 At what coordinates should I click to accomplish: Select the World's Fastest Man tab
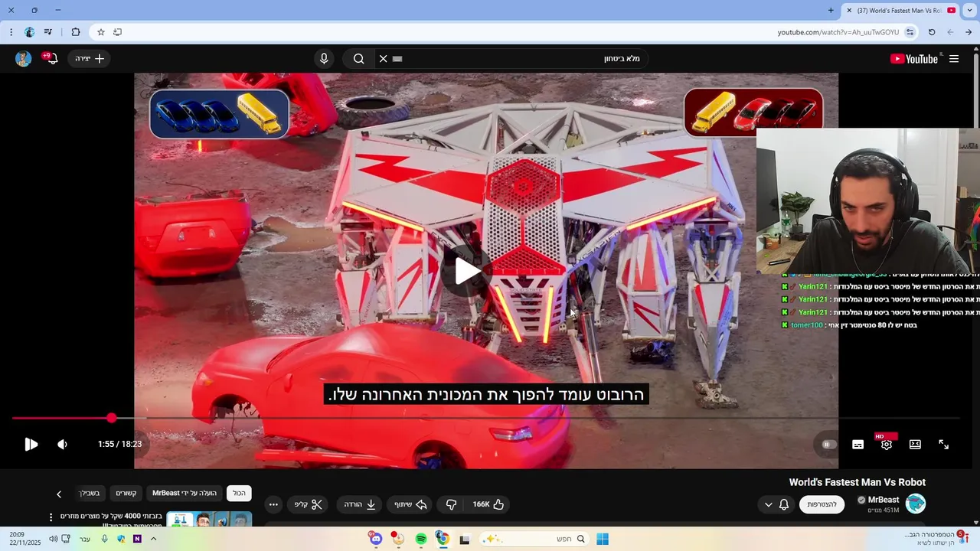click(900, 11)
